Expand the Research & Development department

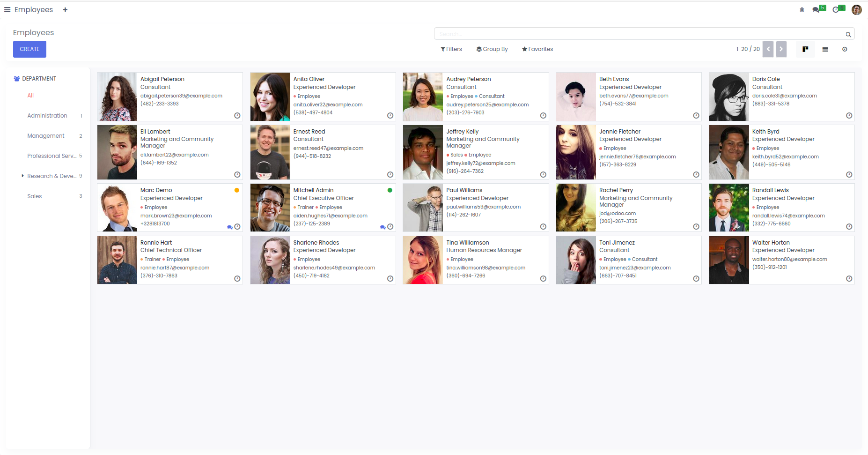22,176
